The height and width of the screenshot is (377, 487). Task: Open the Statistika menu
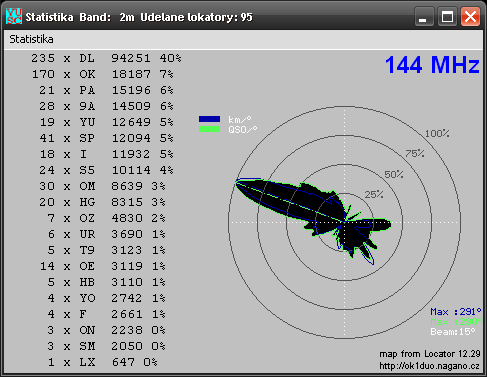[x=31, y=39]
